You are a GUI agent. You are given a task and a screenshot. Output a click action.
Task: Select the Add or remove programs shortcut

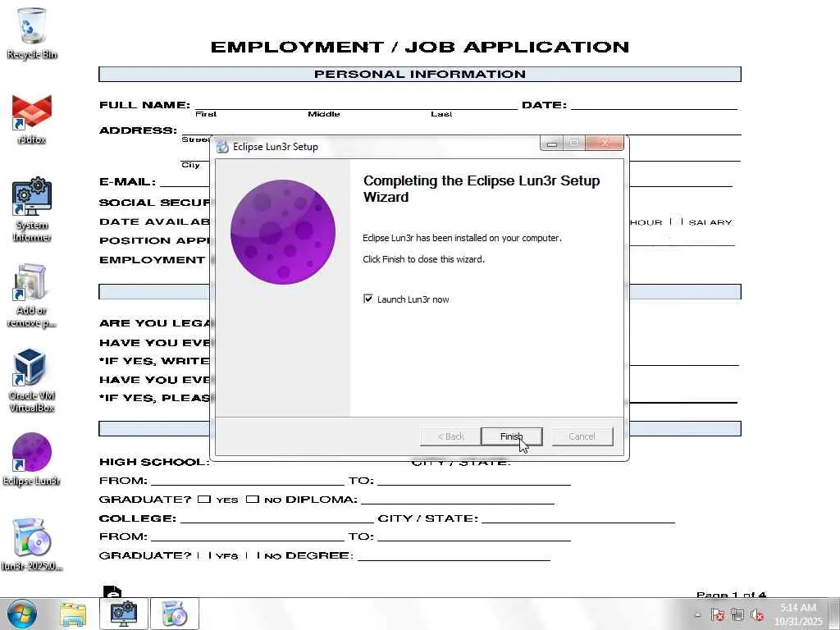(x=32, y=295)
